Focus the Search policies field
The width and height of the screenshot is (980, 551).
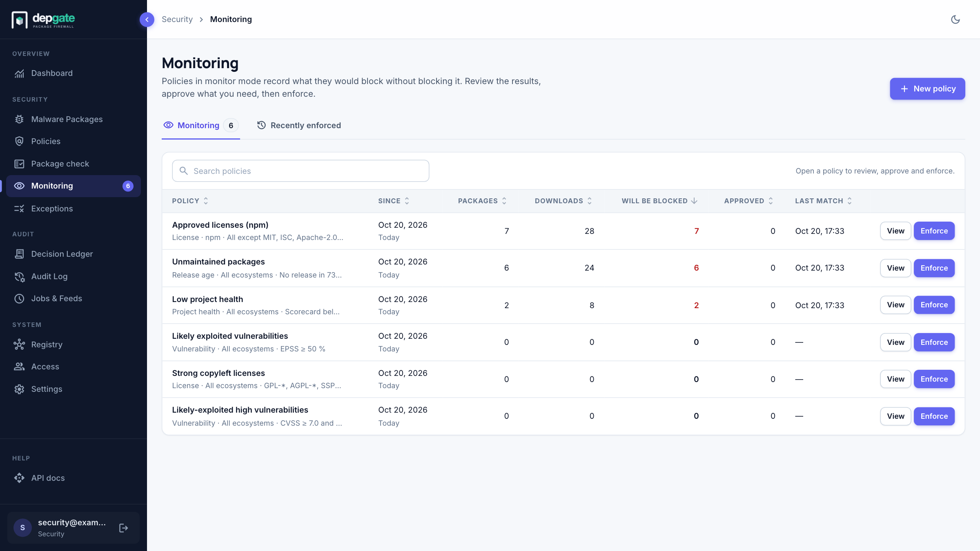coord(301,171)
